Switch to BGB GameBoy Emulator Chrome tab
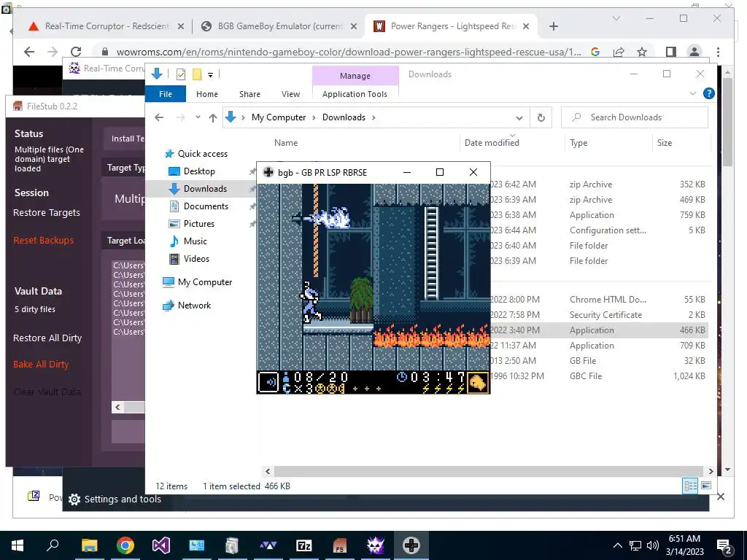The height and width of the screenshot is (560, 747). coord(279,26)
